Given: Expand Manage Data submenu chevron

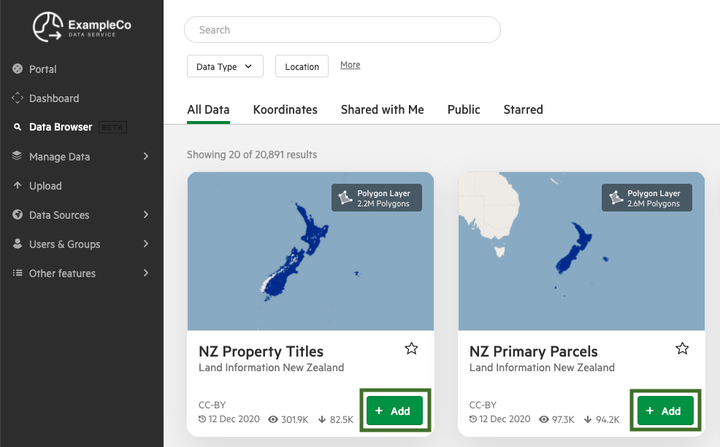Looking at the screenshot, I should coord(146,156).
